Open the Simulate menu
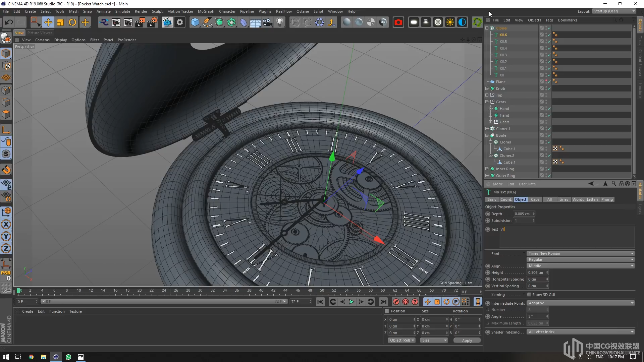 (123, 11)
